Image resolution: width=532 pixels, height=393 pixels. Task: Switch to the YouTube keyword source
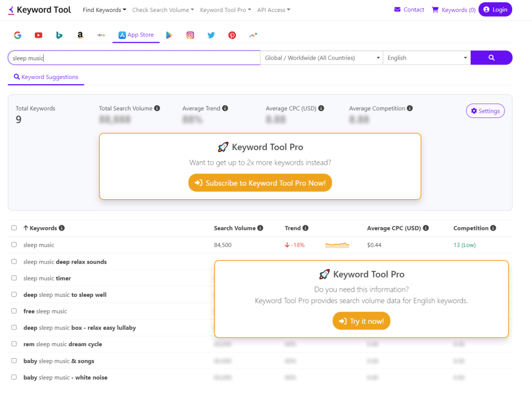[x=38, y=34]
